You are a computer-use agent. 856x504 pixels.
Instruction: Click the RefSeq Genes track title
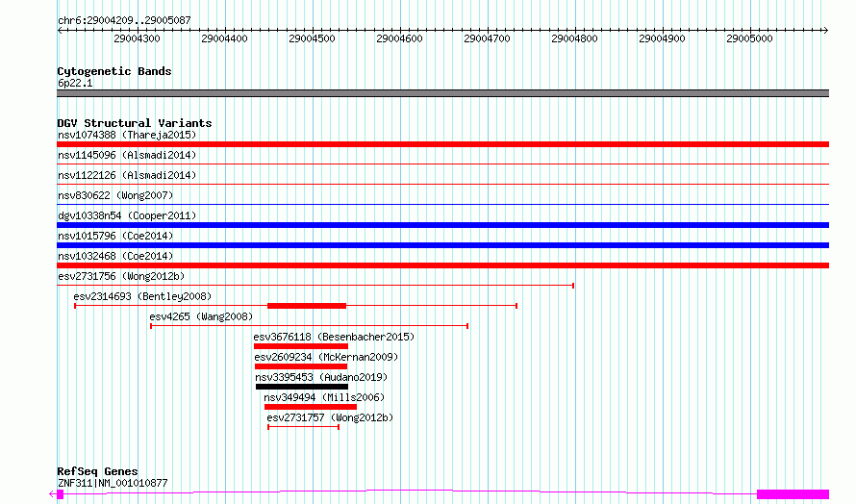[98, 471]
